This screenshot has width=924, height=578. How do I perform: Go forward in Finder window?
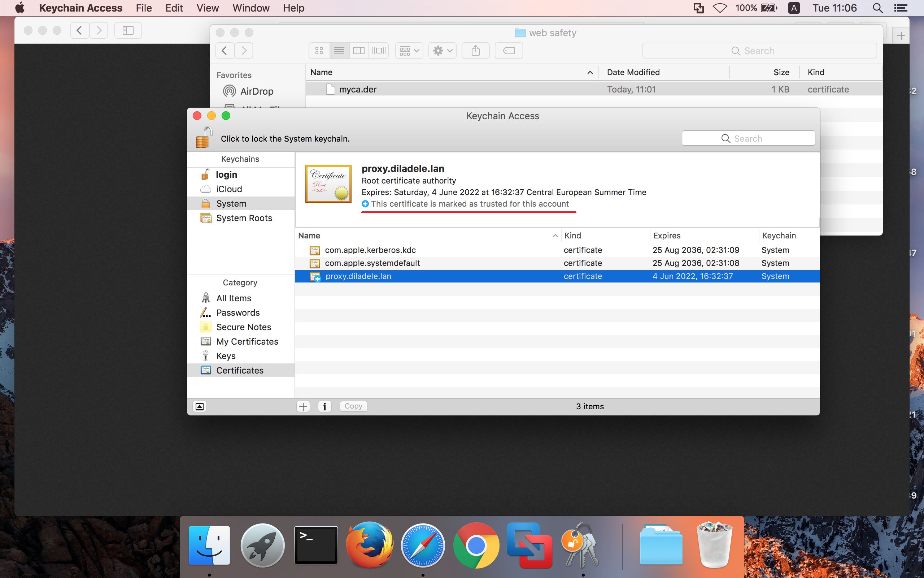pyautogui.click(x=244, y=51)
